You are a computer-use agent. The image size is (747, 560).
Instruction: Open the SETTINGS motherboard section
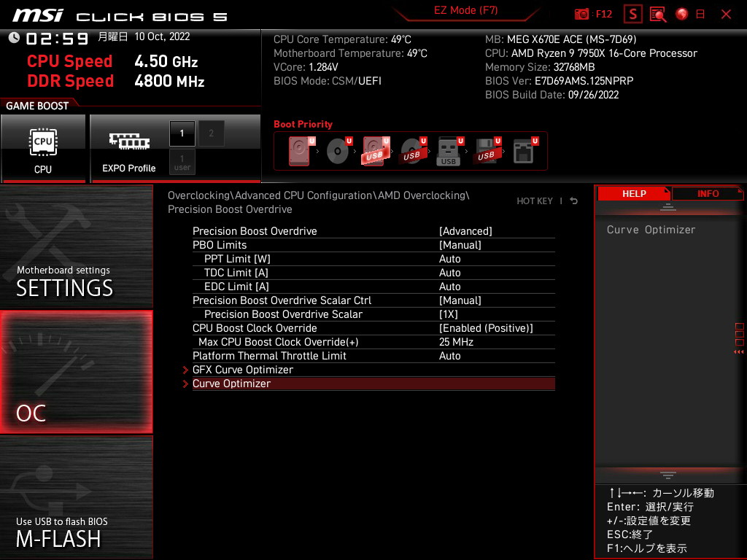coord(76,246)
